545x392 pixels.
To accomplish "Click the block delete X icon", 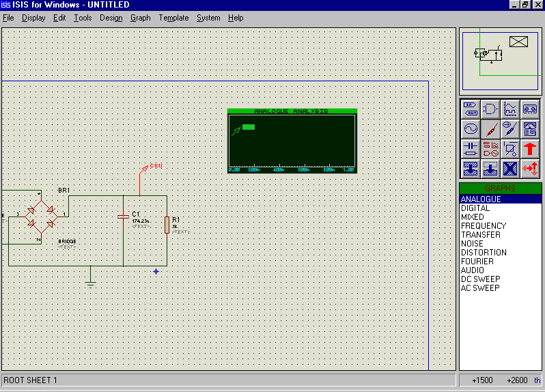I will pos(510,168).
